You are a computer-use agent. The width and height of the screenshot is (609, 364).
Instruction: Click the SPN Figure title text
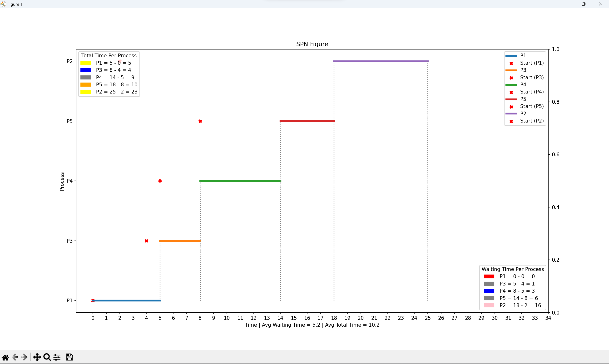click(312, 44)
